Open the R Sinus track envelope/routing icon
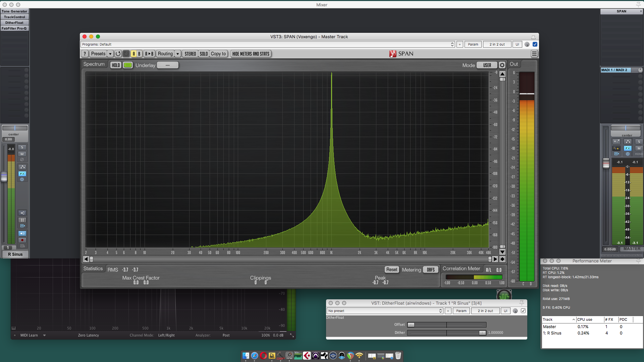This screenshot has width=644, height=362. click(22, 167)
